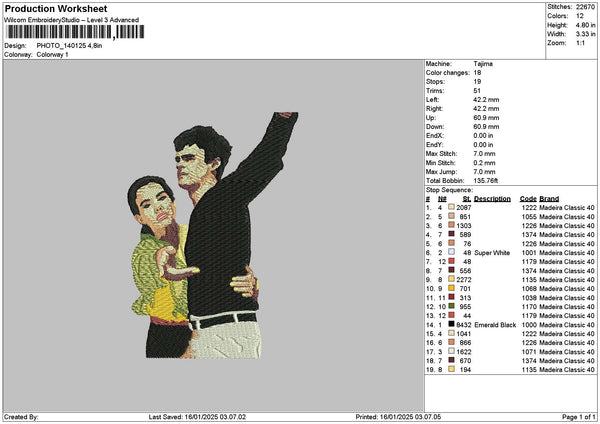Select 'Wilcom EmbroideryStudio – Level 3 Advanced' text
Screen dimensions: 600x424
72,20
